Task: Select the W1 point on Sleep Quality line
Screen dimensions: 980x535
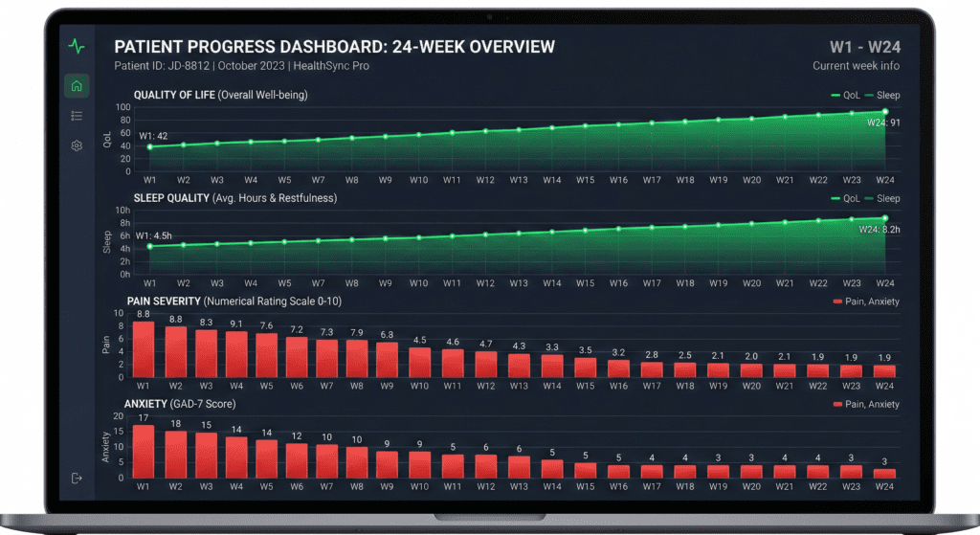Action: coord(150,246)
